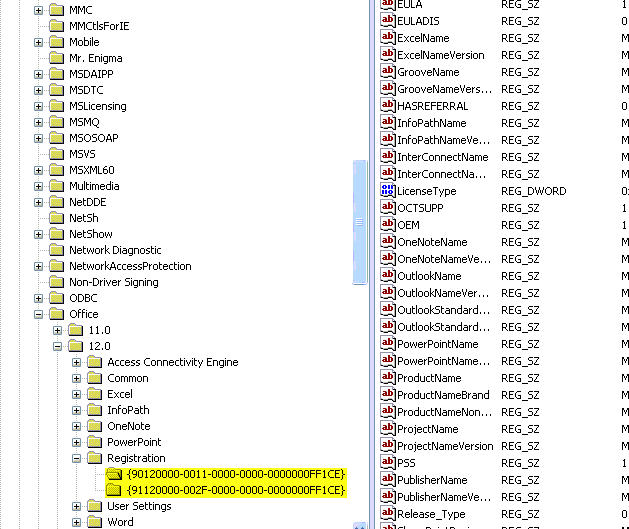Image resolution: width=629 pixels, height=529 pixels.
Task: Select the PowerPointName... truncated value
Action: click(444, 361)
